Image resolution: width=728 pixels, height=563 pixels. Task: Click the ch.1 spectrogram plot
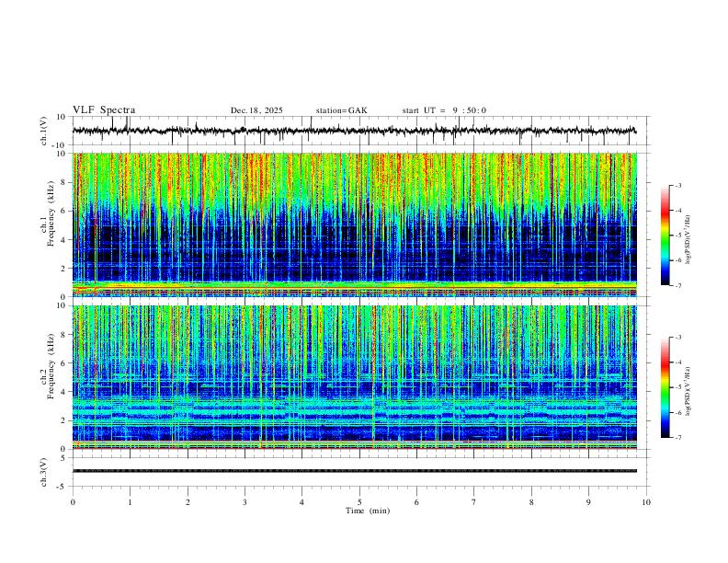point(354,224)
